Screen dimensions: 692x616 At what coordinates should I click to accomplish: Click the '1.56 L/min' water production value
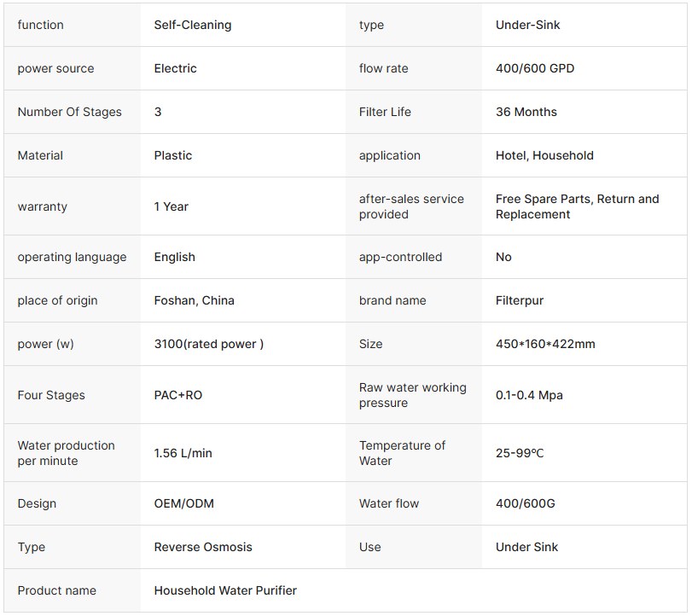(x=183, y=453)
